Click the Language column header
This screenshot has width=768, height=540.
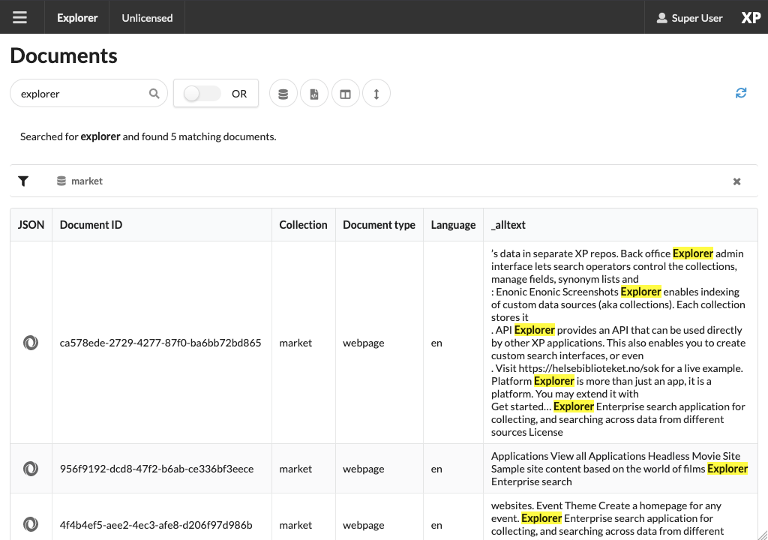click(x=453, y=225)
